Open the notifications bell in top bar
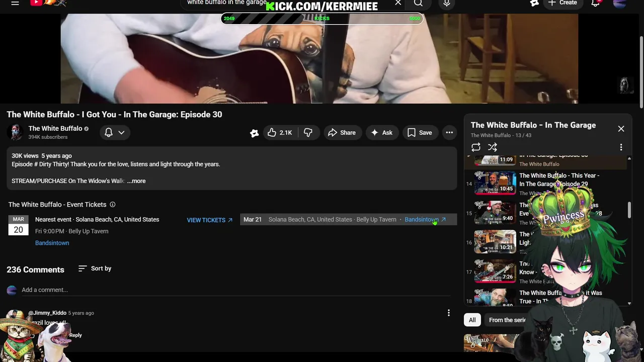Viewport: 644px width, 362px height. [596, 3]
